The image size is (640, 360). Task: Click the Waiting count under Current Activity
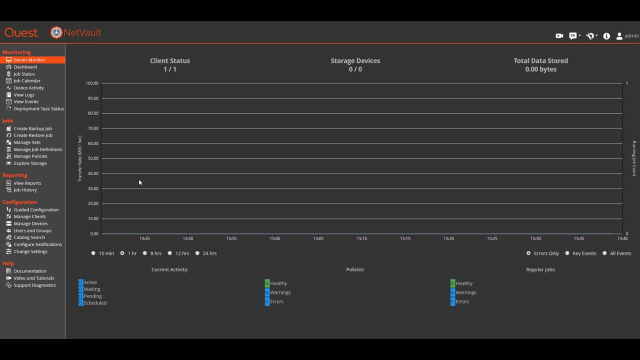(81, 289)
